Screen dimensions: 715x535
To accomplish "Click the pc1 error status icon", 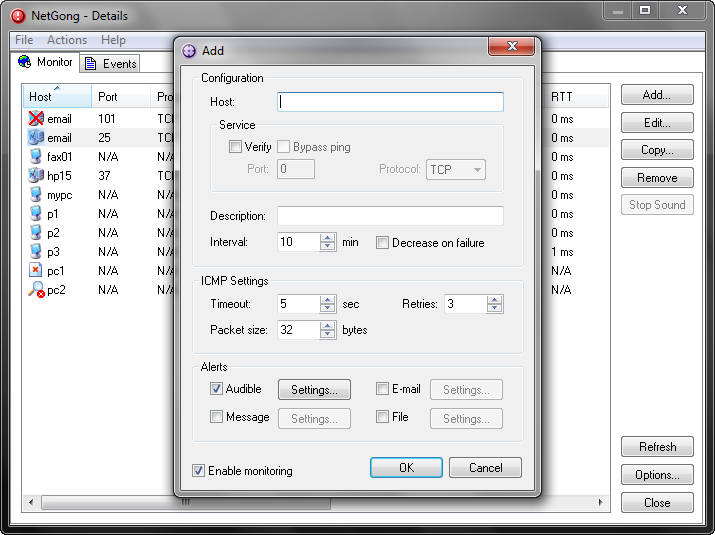I will pyautogui.click(x=36, y=271).
